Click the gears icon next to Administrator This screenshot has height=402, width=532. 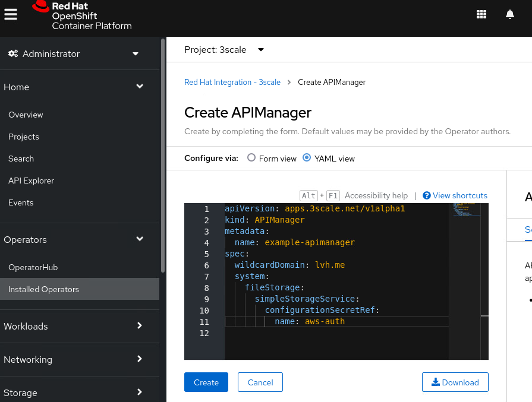click(x=13, y=53)
